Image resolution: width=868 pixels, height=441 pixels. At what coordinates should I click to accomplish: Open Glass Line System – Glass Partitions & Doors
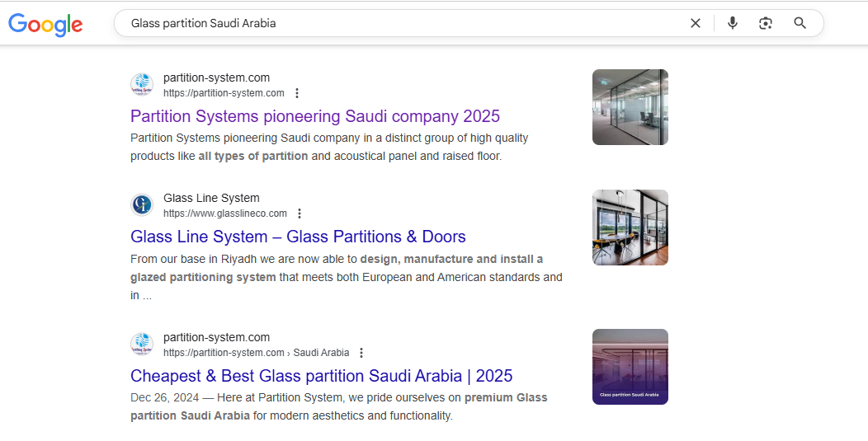[x=298, y=237]
